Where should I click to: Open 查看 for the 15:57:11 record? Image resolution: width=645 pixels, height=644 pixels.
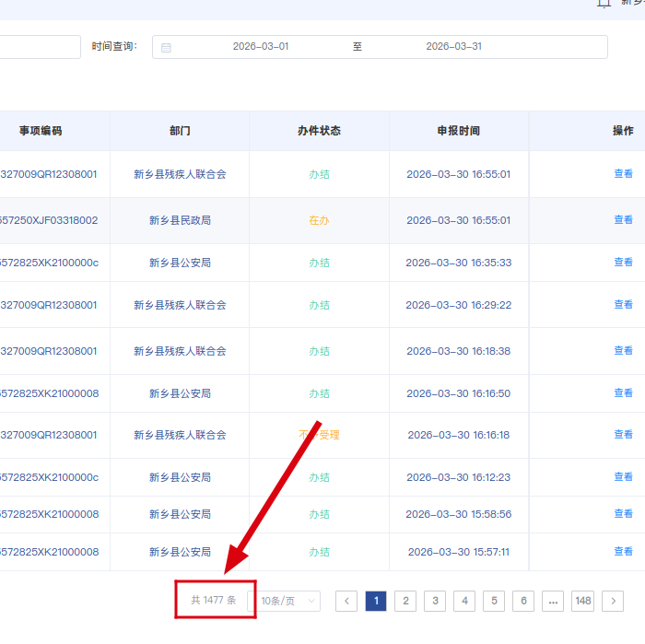click(x=623, y=552)
